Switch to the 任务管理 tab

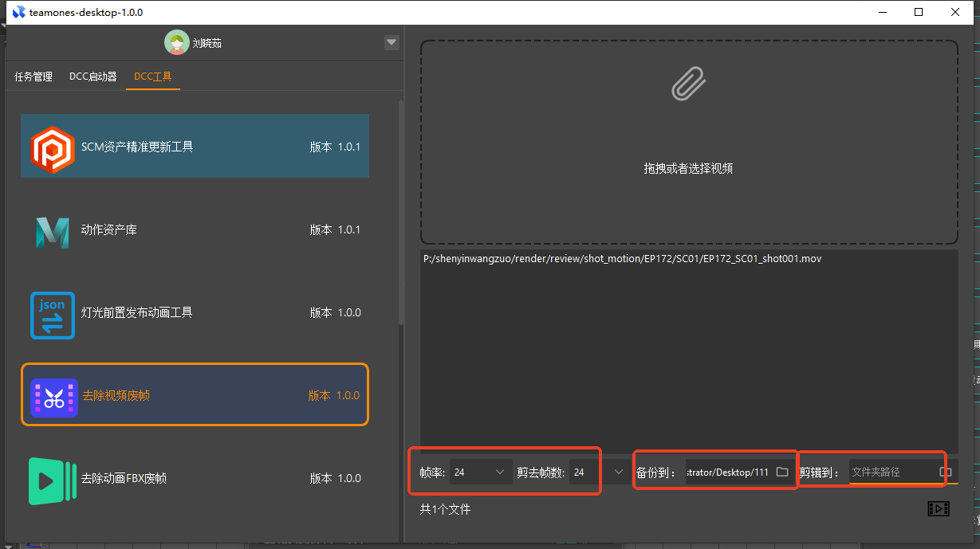pyautogui.click(x=33, y=76)
